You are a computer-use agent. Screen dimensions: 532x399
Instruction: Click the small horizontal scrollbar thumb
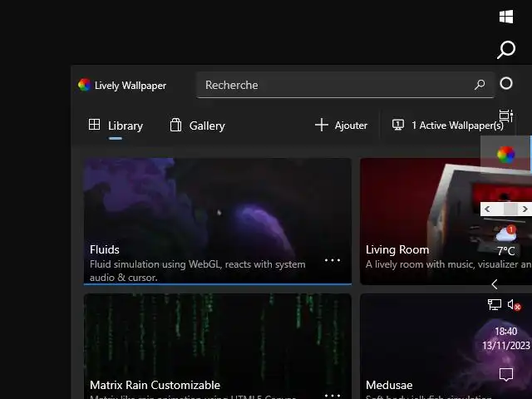coord(510,209)
